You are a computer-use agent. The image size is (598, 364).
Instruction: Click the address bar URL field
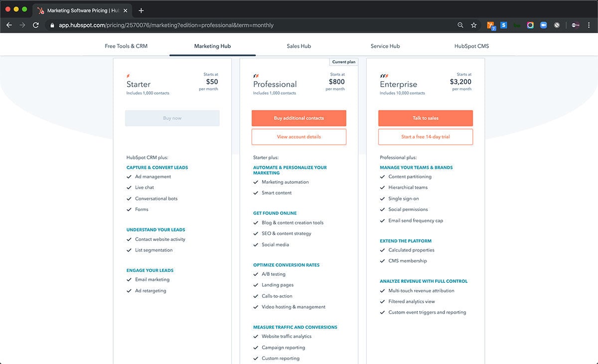[249, 25]
